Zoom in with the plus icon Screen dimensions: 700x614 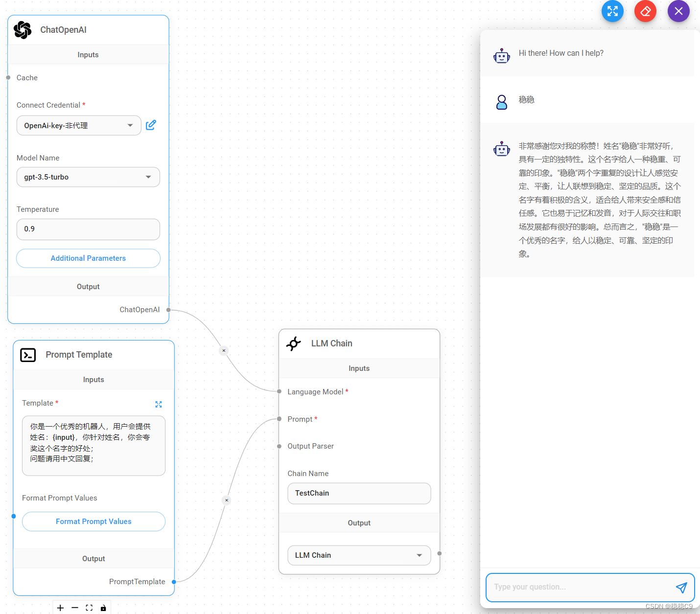(x=60, y=608)
